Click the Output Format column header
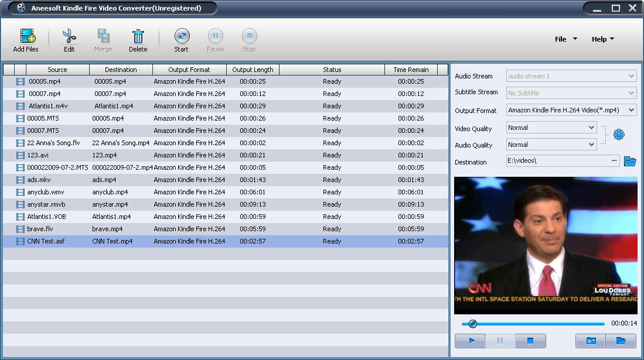 tap(189, 70)
